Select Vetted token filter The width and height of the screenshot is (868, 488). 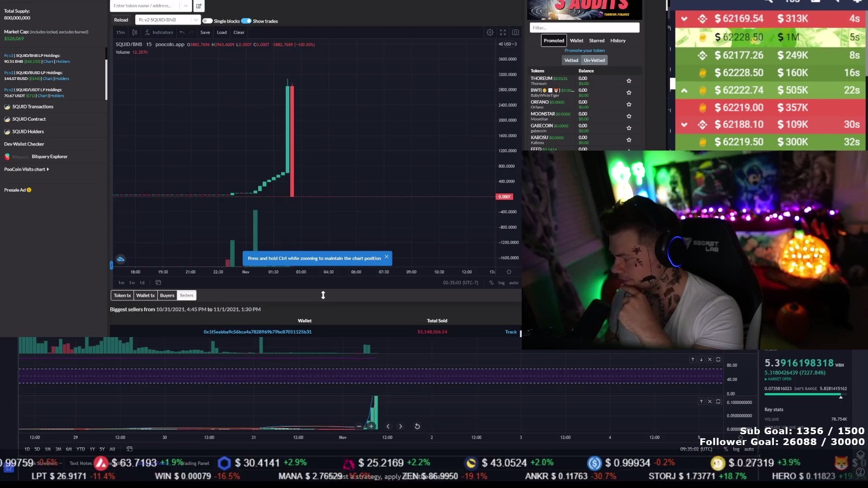point(571,61)
